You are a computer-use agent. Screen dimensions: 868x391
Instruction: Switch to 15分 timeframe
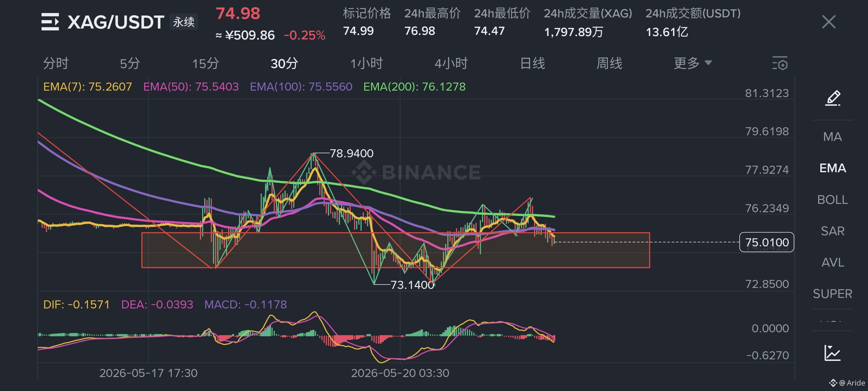(206, 63)
